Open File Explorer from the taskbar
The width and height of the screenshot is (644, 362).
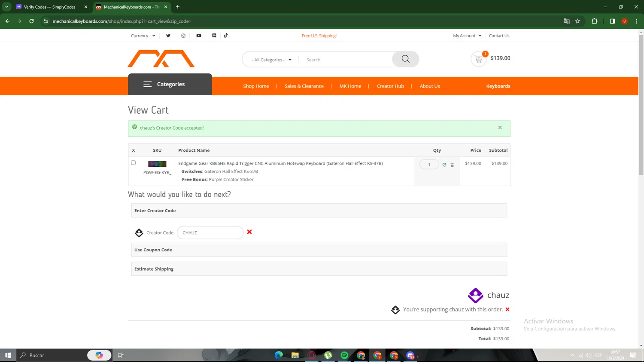295,355
